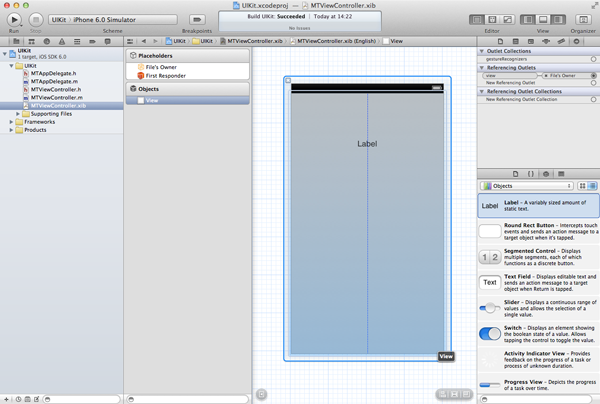Image resolution: width=600 pixels, height=404 pixels.
Task: Expand the Frameworks group
Action: [11, 122]
